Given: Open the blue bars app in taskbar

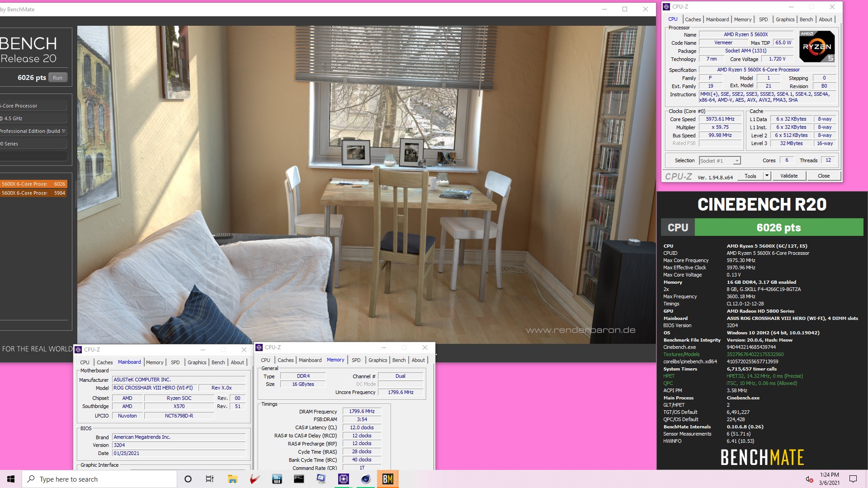Looking at the screenshot, I should click(x=277, y=479).
